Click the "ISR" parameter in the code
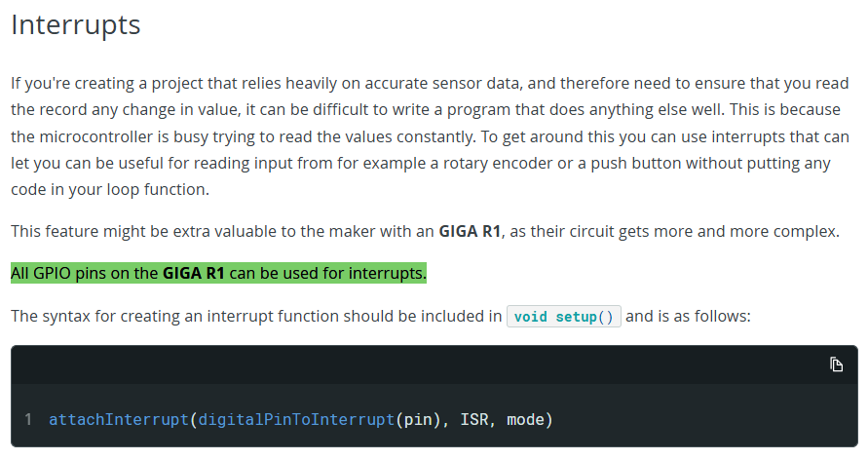Screen dimensions: 868x460 point(474,420)
